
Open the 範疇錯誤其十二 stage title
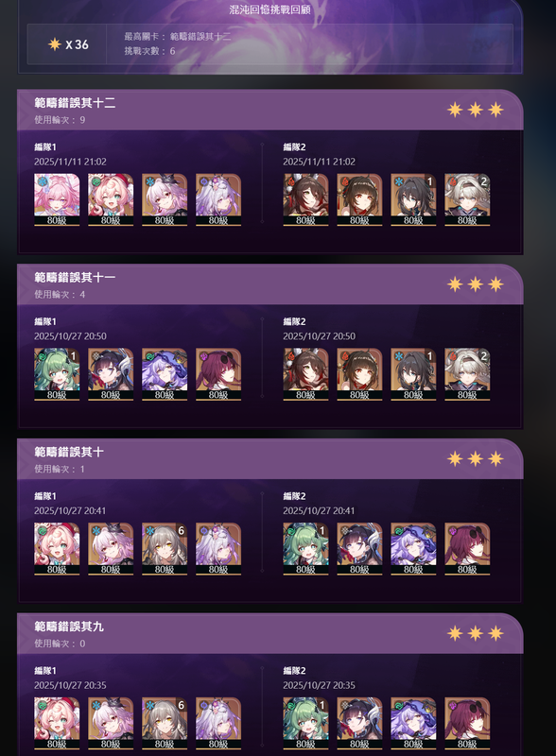click(x=75, y=103)
